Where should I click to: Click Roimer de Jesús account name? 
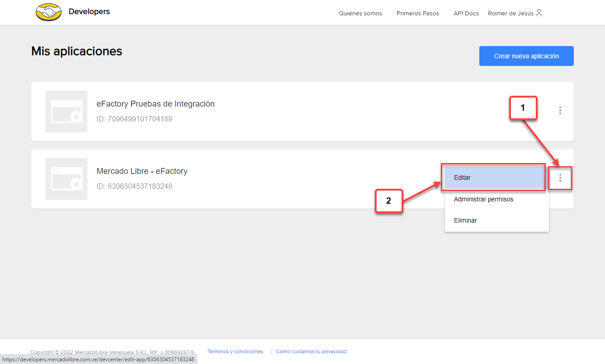tap(510, 14)
